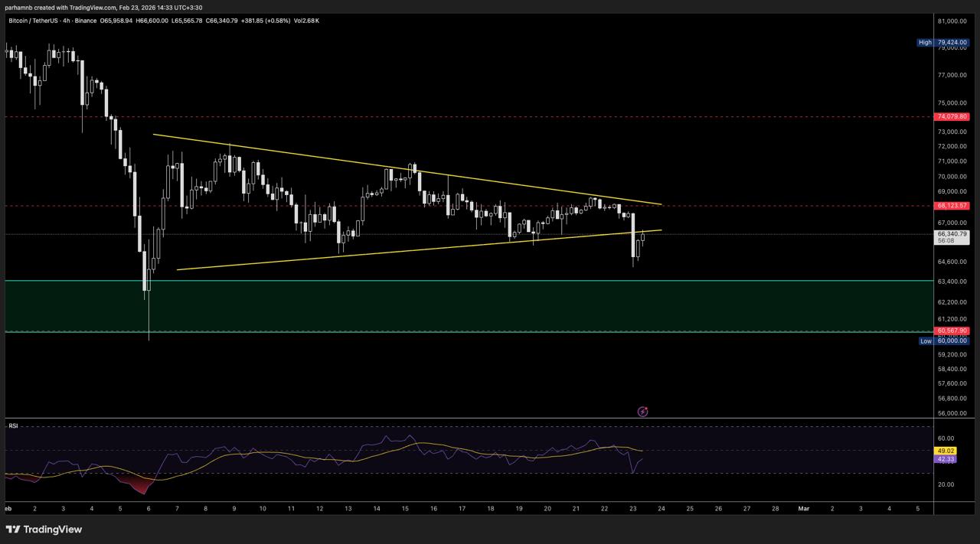Click the TradingView logo in bottom corner

44,529
